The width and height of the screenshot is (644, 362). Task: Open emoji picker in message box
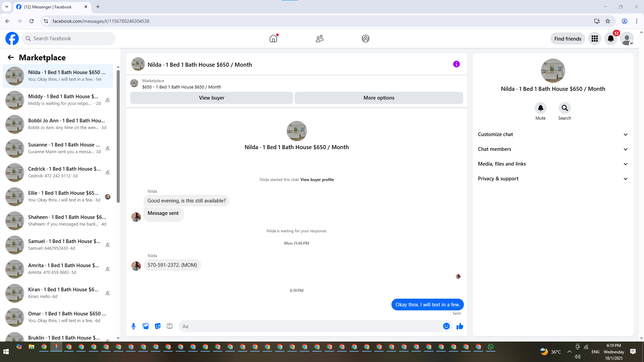pos(446,326)
